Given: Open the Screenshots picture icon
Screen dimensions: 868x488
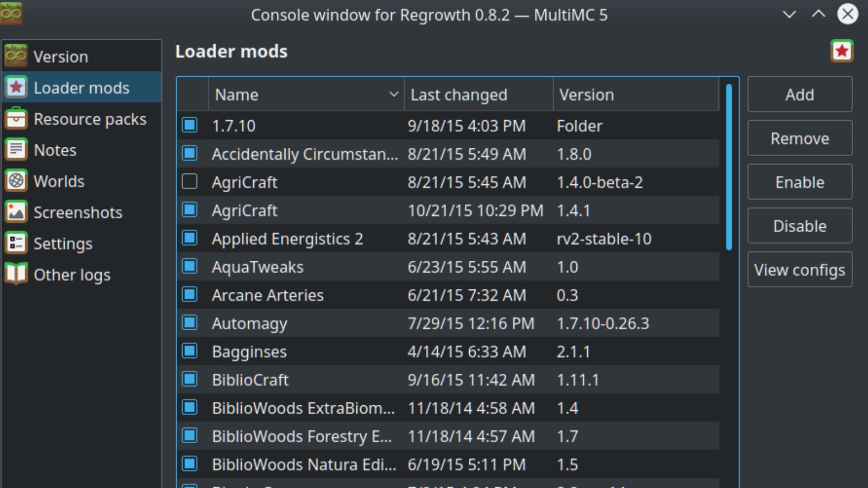Looking at the screenshot, I should [16, 212].
